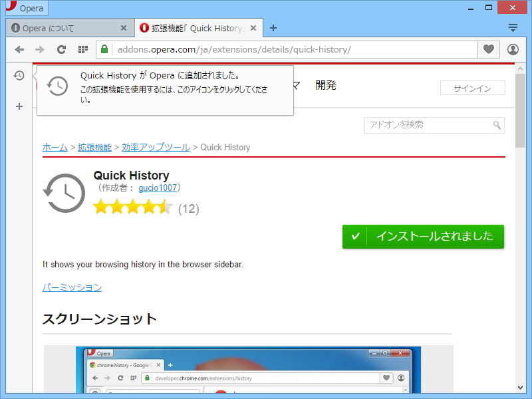
Task: Open the toolbar customize icon at top right
Action: coord(513,28)
